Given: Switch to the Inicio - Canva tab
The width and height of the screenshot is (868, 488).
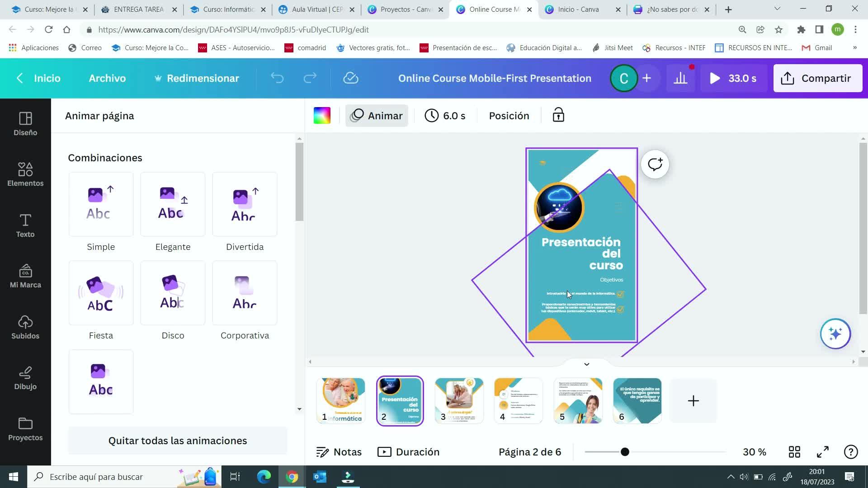Looking at the screenshot, I should [x=578, y=9].
